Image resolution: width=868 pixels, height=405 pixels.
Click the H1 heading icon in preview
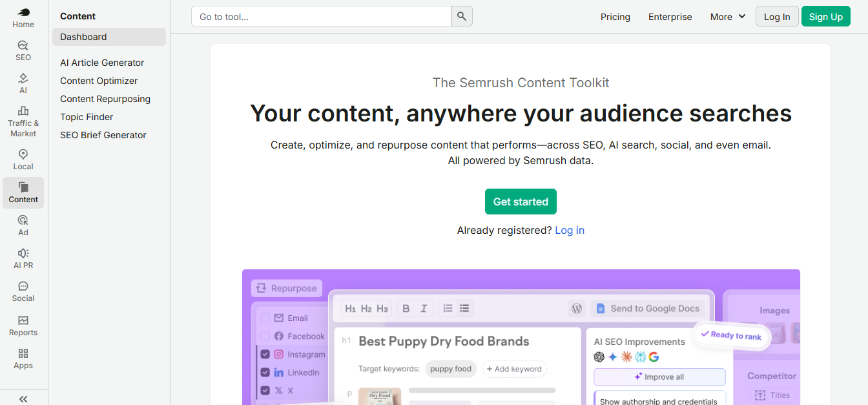(x=350, y=309)
